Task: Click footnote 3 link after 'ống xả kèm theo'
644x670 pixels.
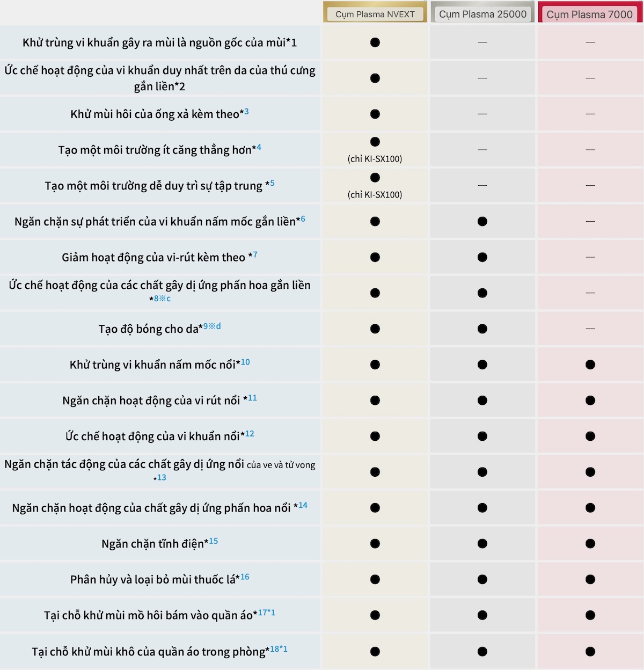Action: (x=246, y=112)
